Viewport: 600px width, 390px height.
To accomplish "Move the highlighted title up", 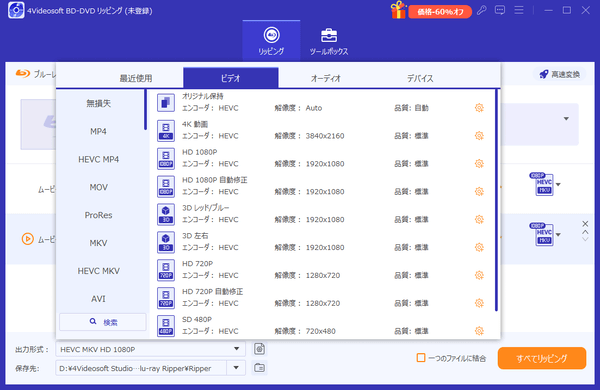I will tap(585, 232).
